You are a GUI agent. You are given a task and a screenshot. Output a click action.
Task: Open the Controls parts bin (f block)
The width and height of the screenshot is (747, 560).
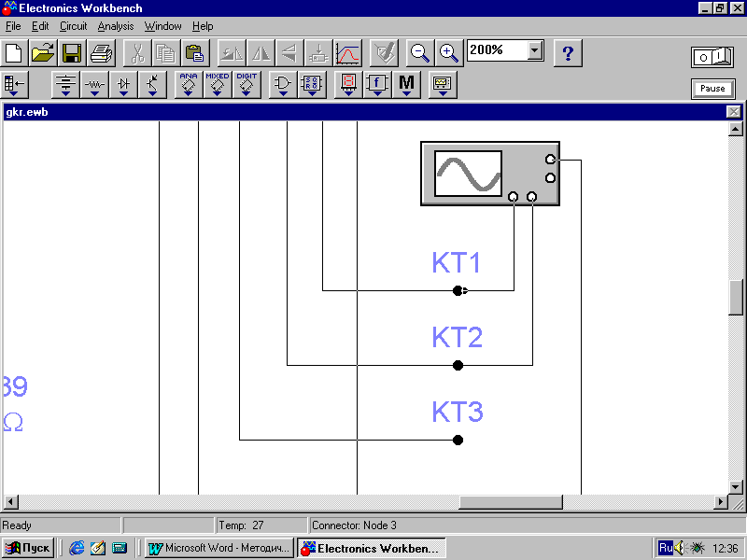pos(377,85)
